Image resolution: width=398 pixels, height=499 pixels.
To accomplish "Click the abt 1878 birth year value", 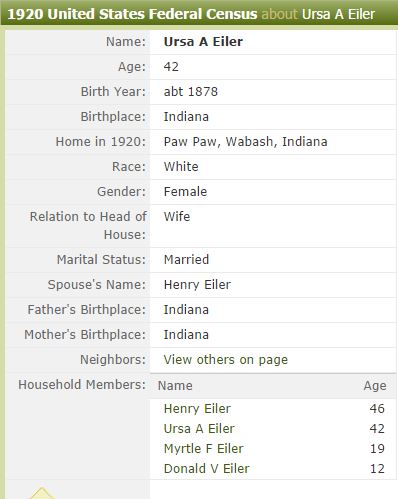I will click(191, 92).
